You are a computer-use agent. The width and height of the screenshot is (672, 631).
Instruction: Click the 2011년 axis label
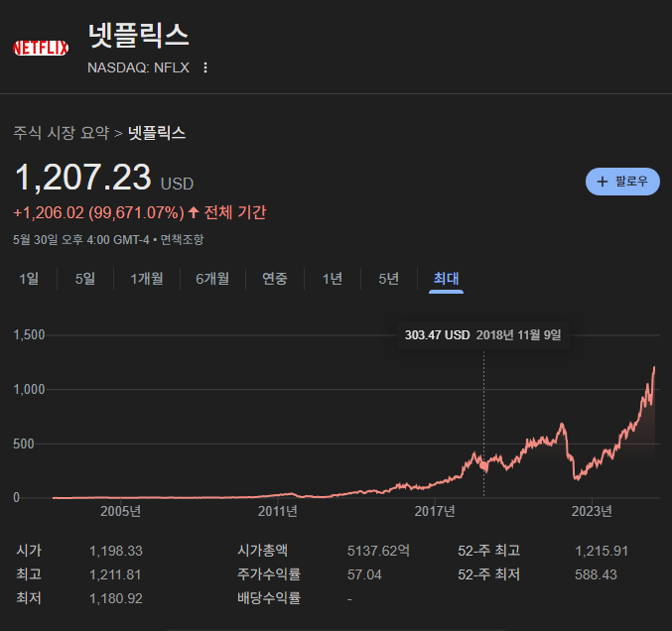[x=278, y=512]
